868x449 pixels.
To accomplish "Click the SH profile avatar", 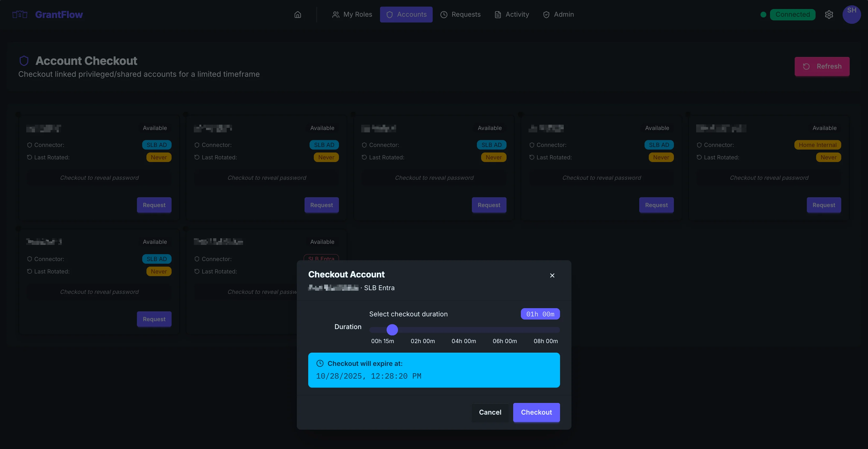I will pyautogui.click(x=852, y=15).
